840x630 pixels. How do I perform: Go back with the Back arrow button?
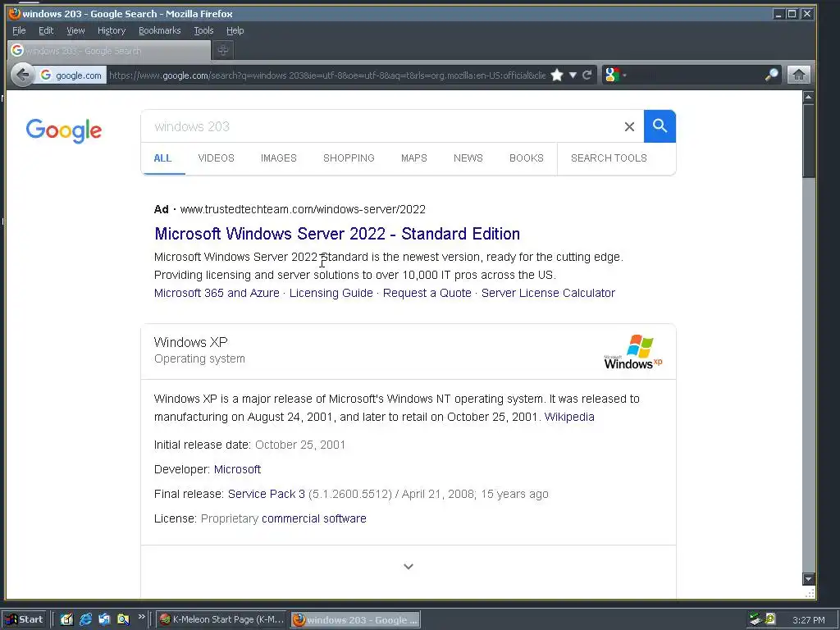[22, 75]
